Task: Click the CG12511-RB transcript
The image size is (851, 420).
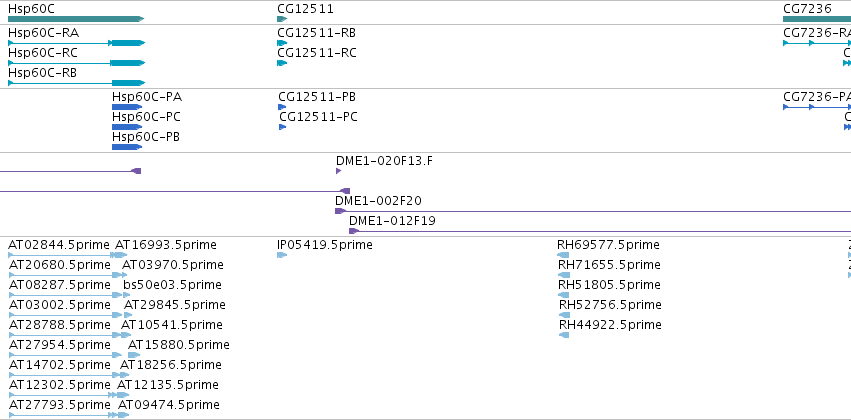Action: pyautogui.click(x=282, y=43)
